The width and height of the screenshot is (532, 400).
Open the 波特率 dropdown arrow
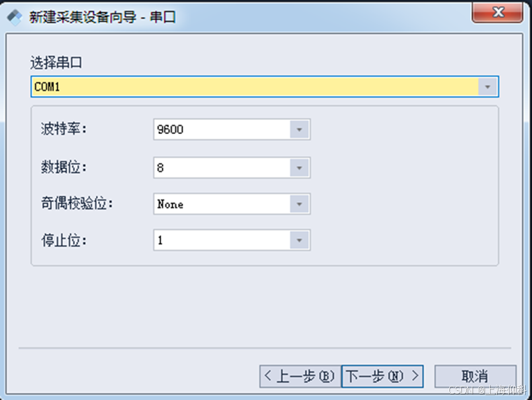[299, 130]
